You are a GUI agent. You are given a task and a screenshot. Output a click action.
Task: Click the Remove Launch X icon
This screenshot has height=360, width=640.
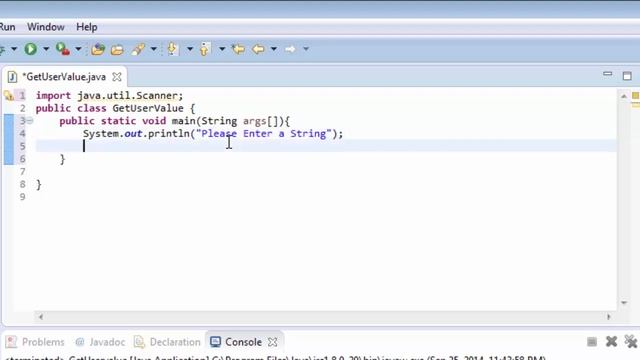click(x=611, y=341)
